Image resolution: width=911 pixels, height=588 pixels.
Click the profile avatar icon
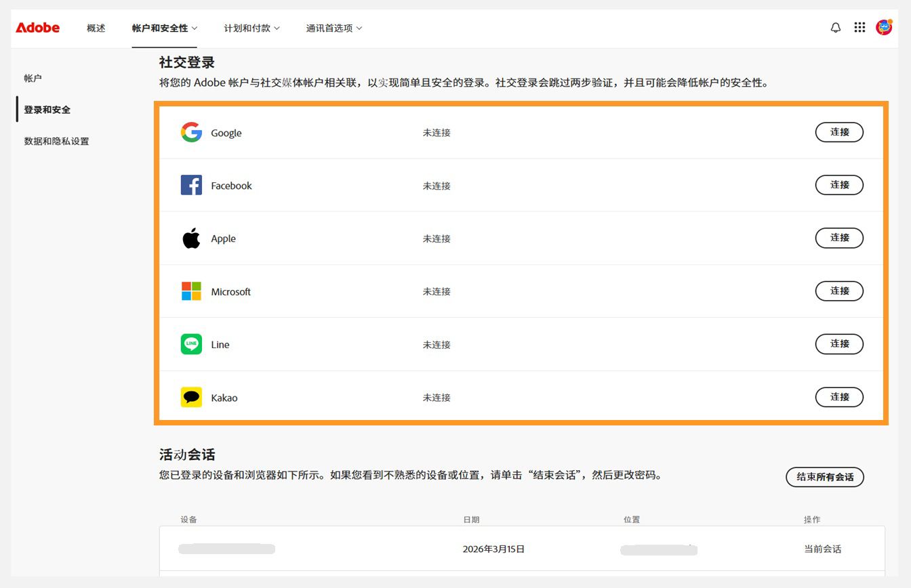(885, 27)
